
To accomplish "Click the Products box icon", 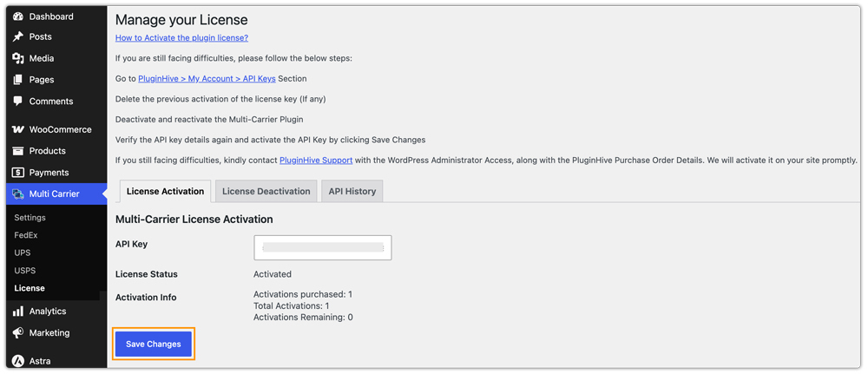I will click(x=18, y=151).
